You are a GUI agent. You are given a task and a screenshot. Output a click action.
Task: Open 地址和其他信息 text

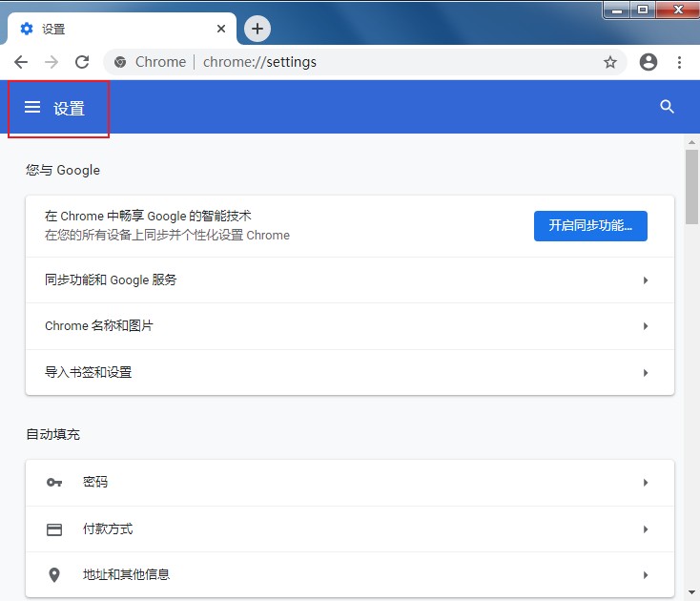point(126,574)
